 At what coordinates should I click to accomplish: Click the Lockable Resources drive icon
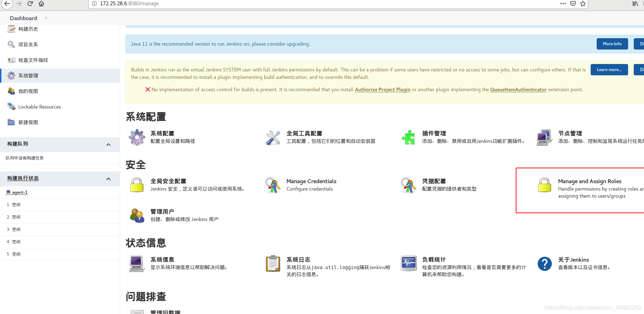tap(11, 106)
